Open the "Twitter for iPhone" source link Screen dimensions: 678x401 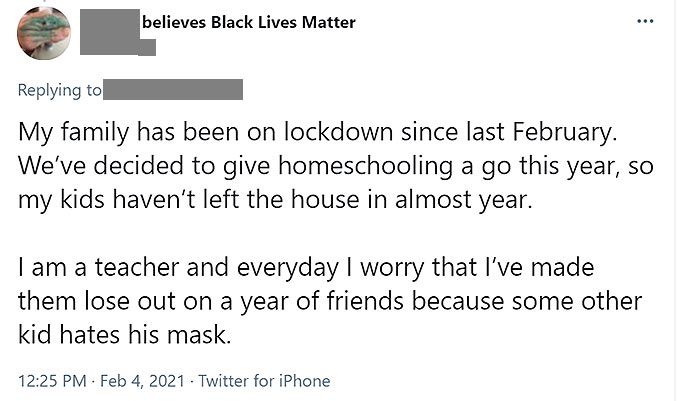tap(265, 380)
